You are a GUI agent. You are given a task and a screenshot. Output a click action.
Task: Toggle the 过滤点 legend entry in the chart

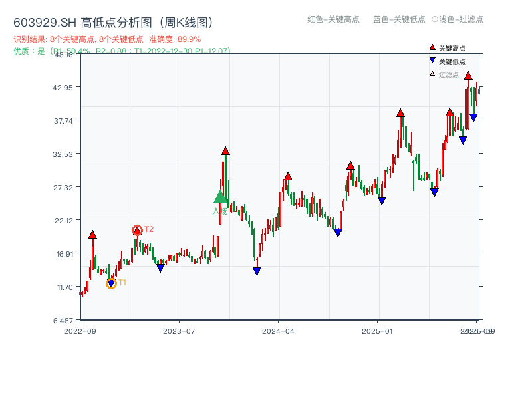(444, 74)
